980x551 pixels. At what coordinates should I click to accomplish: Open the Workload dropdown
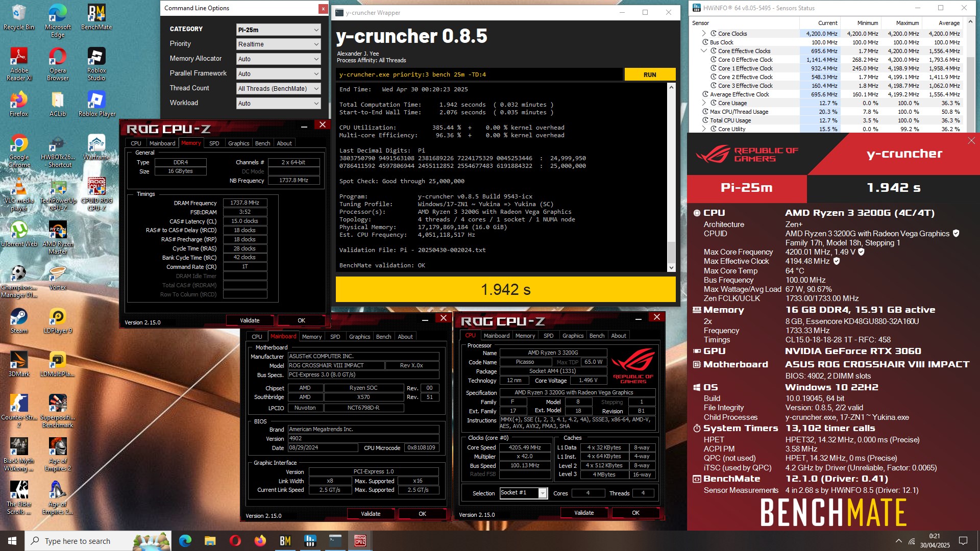[279, 104]
